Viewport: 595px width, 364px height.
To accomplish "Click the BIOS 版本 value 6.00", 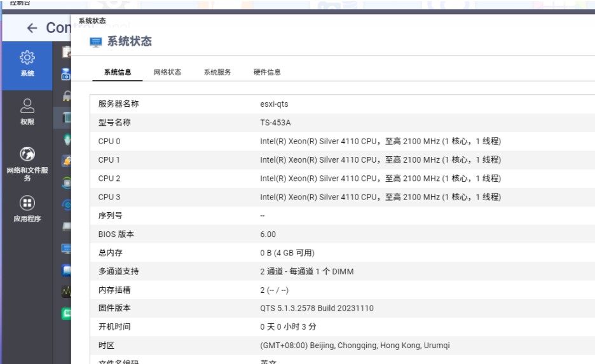I will [268, 234].
